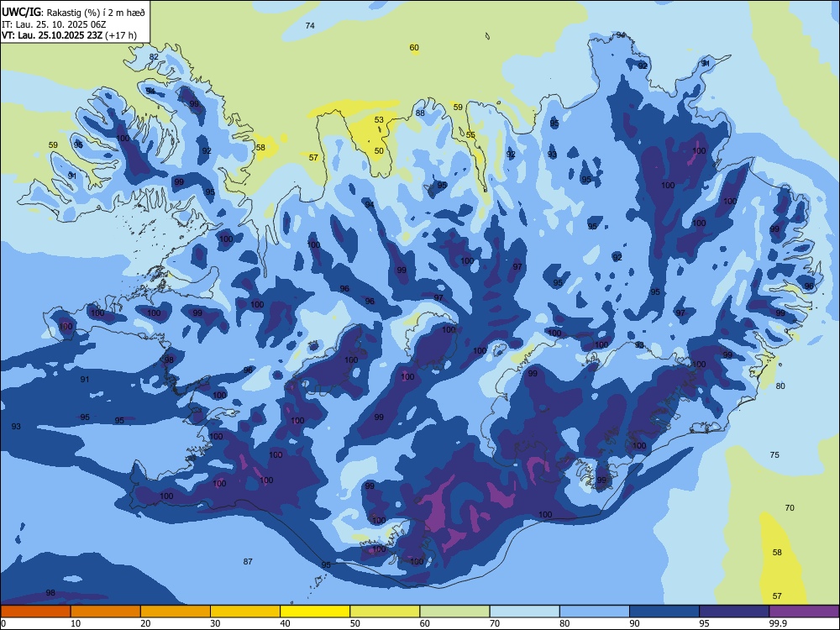This screenshot has height=630, width=840.
Task: Click the humidity value '88' on the map
Action: pos(420,113)
